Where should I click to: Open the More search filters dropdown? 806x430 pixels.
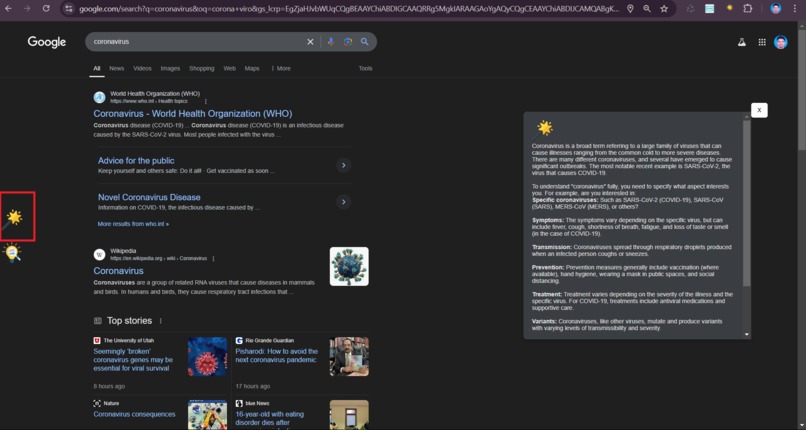tap(281, 68)
